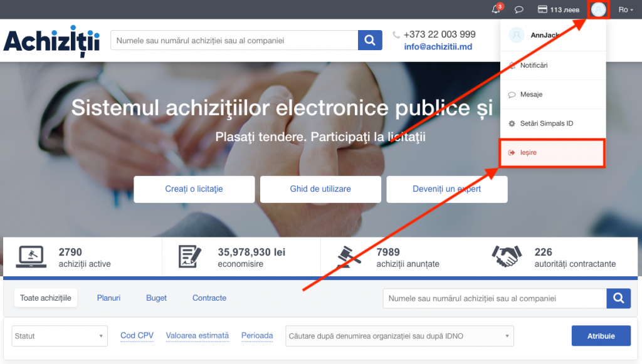The height and width of the screenshot is (364, 642).
Task: Click the messages chat bubble icon
Action: click(x=518, y=9)
